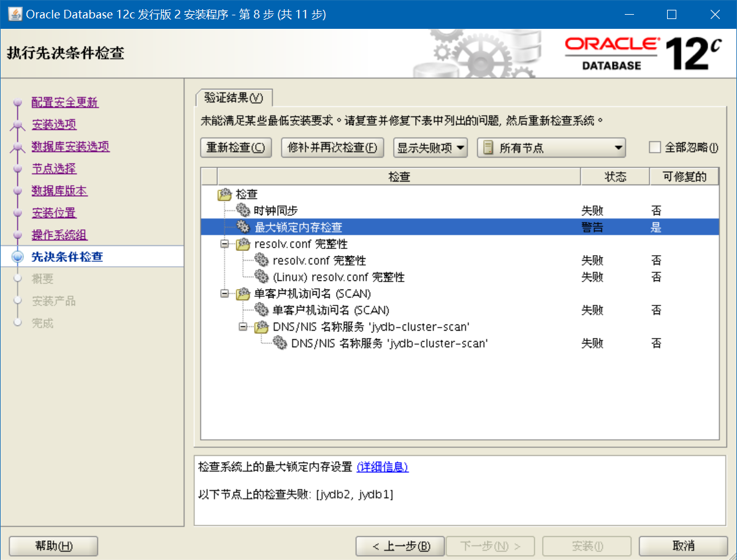Select the (Linux) resolv.conf 完整性 row text
This screenshot has width=737, height=560.
pyautogui.click(x=338, y=277)
